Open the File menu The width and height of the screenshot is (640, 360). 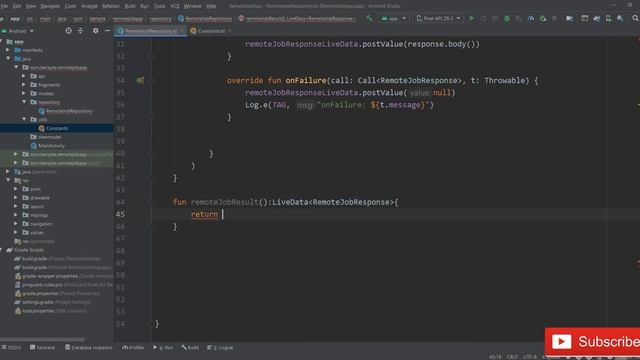(x=4, y=6)
